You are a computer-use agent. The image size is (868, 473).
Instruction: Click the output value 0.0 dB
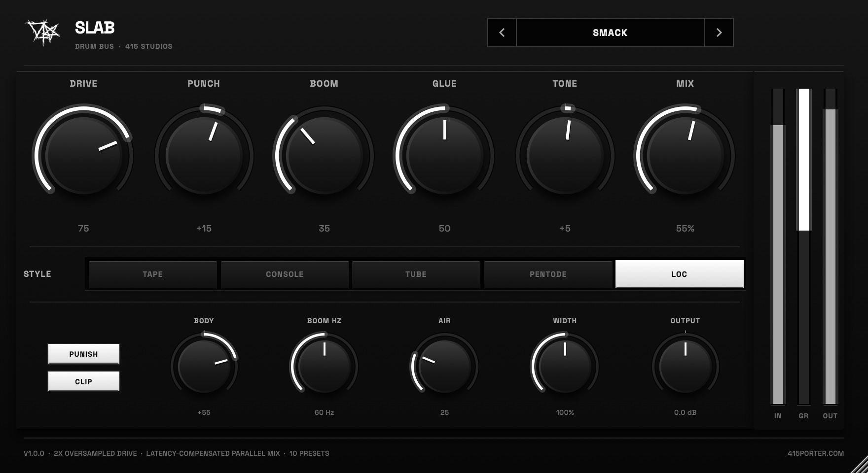pos(685,412)
